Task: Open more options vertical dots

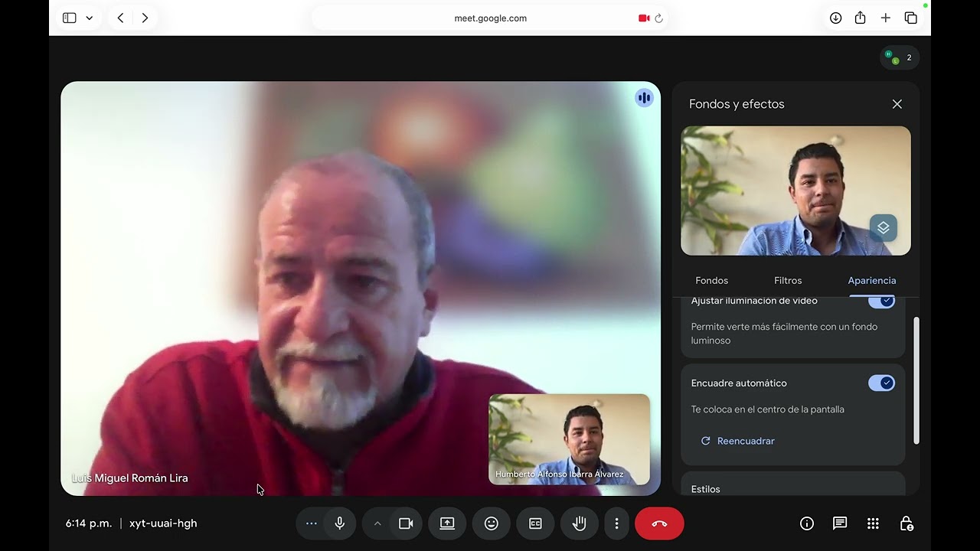Action: tap(616, 523)
